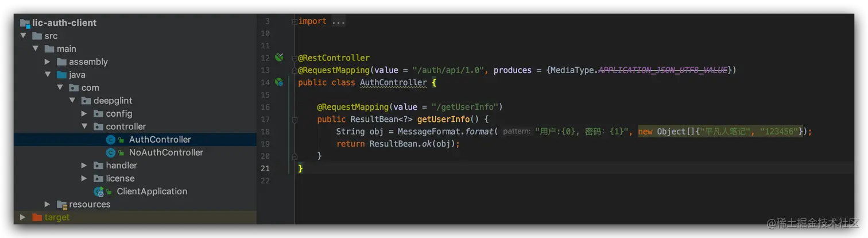Select the license package label
This screenshot has height=238, width=868.
[121, 178]
